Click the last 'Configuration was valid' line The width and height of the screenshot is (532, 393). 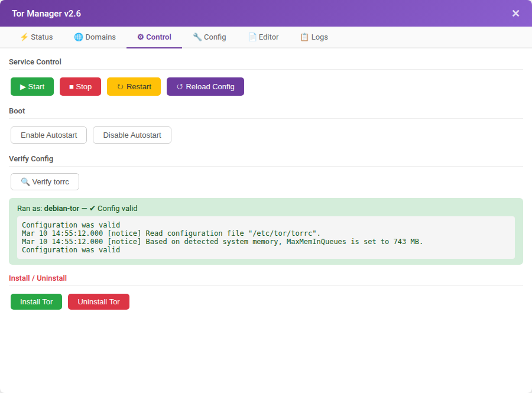71,250
